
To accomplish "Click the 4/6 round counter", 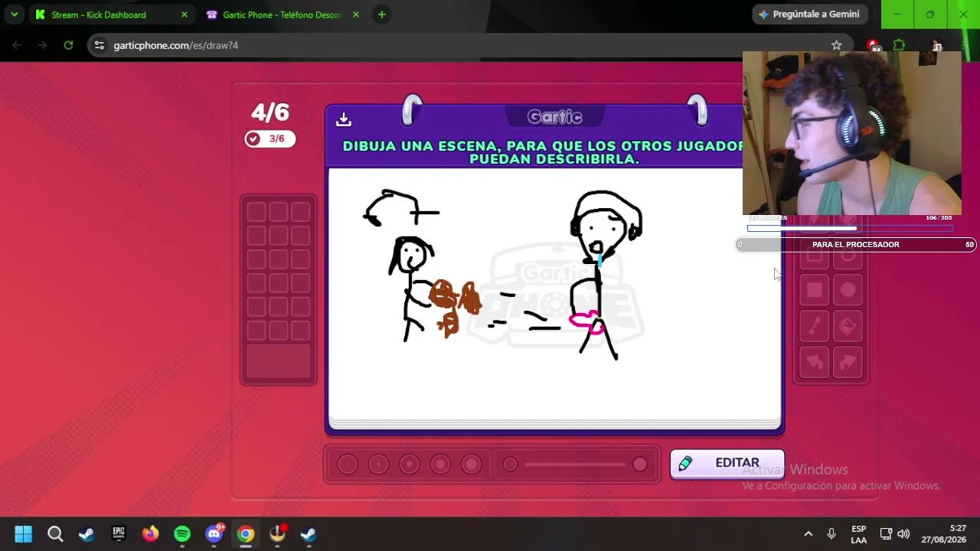I will tap(270, 112).
